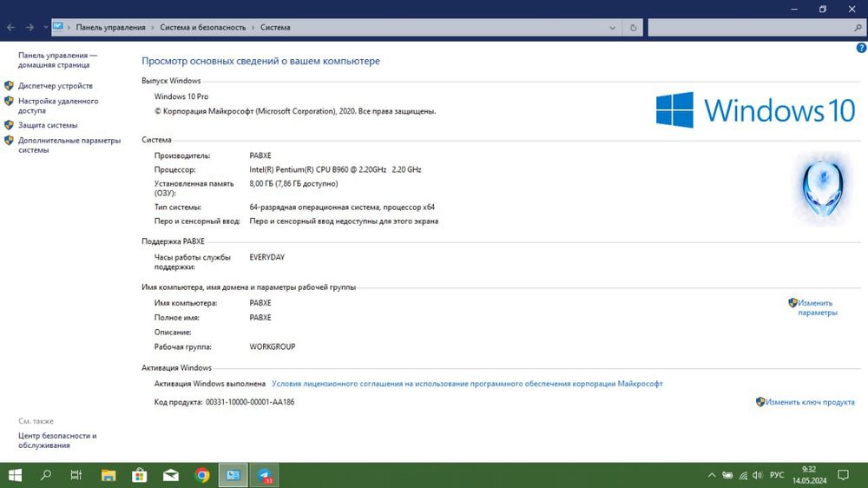Image resolution: width=868 pixels, height=488 pixels.
Task: Open recent locations dropdown arrow
Action: tap(45, 27)
